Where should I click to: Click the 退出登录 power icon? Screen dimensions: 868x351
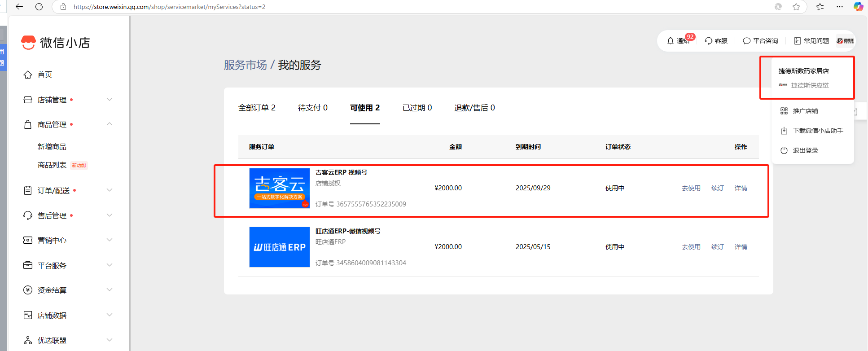[784, 150]
